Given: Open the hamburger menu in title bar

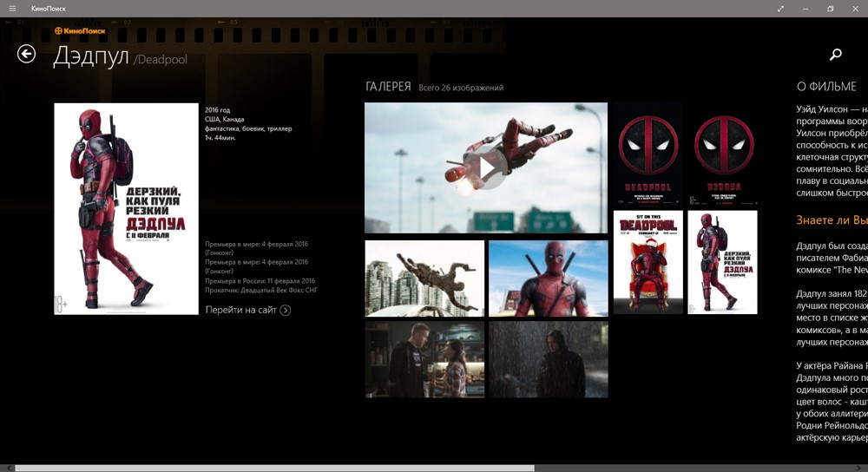Looking at the screenshot, I should pos(12,9).
